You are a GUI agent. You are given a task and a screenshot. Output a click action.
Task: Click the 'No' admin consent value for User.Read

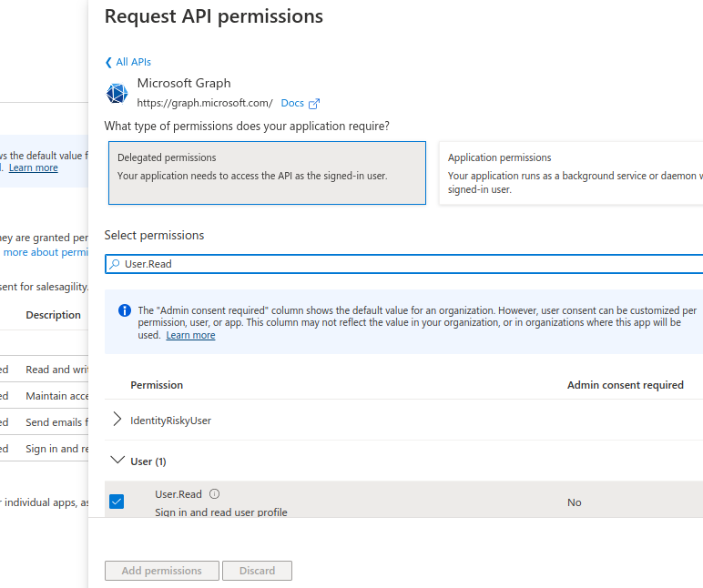pyautogui.click(x=575, y=502)
